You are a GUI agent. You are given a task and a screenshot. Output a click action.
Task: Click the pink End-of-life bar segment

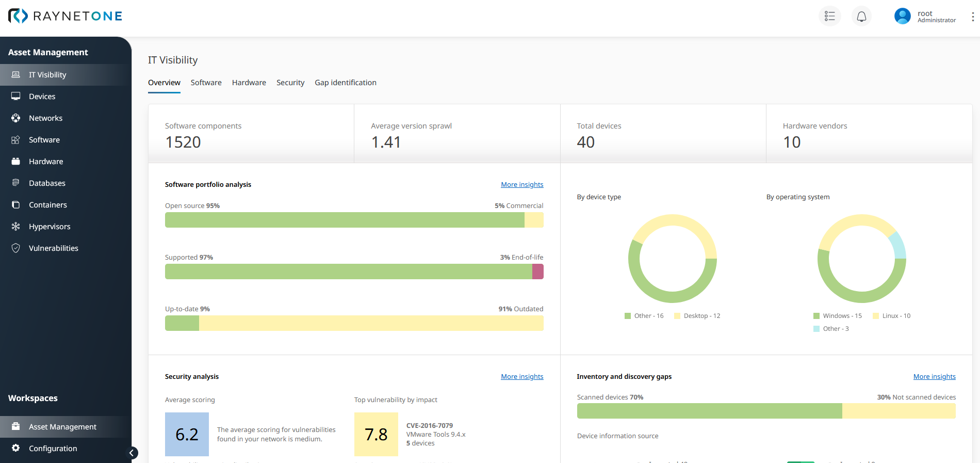click(x=537, y=272)
